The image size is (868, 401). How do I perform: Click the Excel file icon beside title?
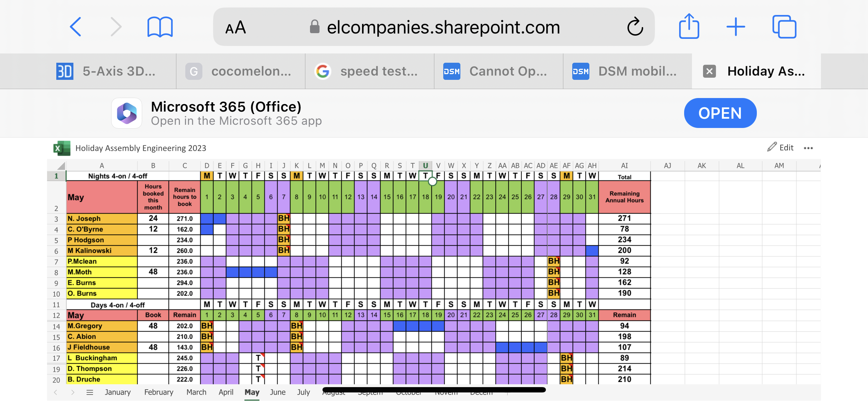62,148
